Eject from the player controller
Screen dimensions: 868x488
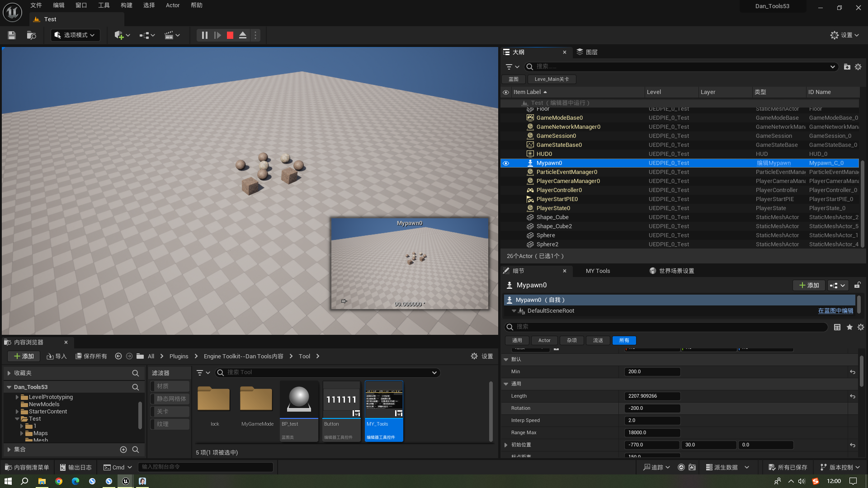click(243, 35)
